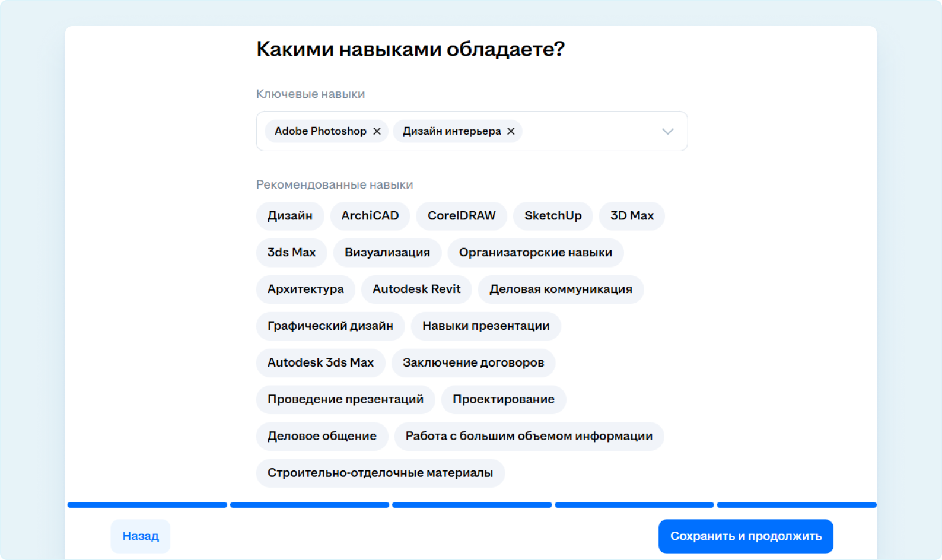Add the ArchiCAD recommended skill
Image resolution: width=942 pixels, height=560 pixels.
click(x=370, y=216)
